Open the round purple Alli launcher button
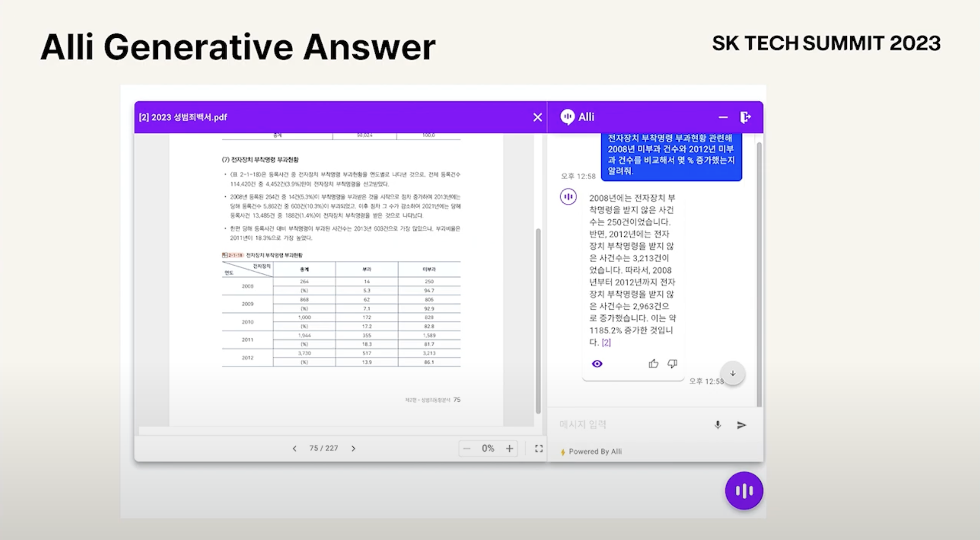The image size is (980, 540). [x=743, y=491]
